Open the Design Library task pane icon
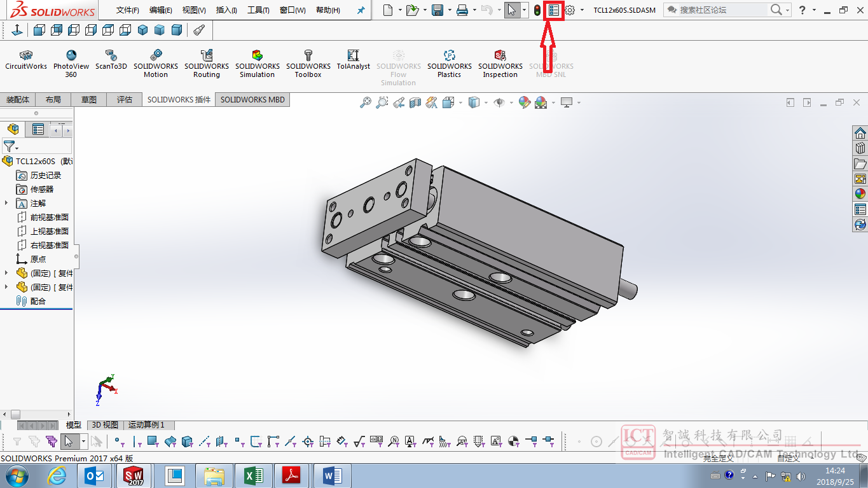Image resolution: width=868 pixels, height=488 pixels. click(860, 148)
